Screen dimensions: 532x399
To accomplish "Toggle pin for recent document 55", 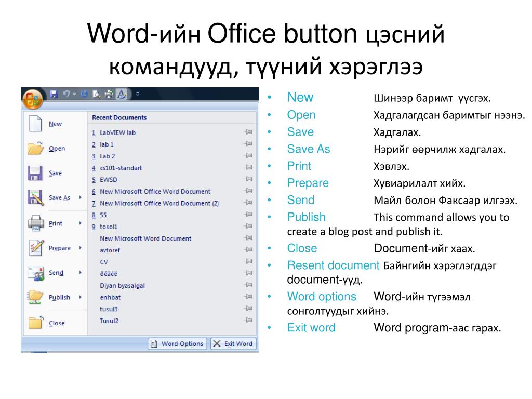I will point(248,215).
